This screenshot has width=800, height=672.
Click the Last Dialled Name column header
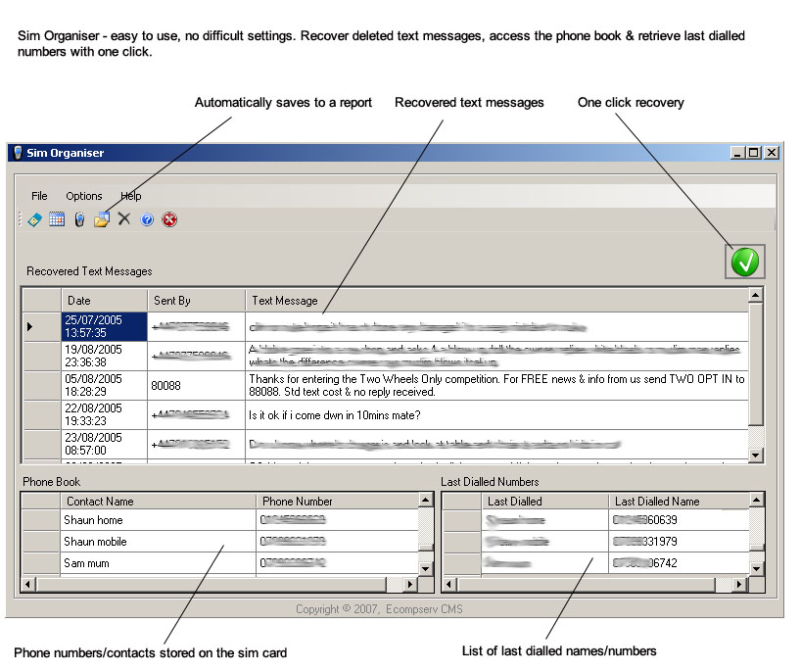click(680, 502)
